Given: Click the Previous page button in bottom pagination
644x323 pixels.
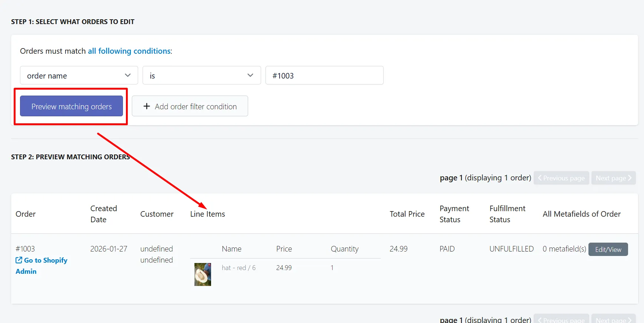Looking at the screenshot, I should [x=561, y=319].
